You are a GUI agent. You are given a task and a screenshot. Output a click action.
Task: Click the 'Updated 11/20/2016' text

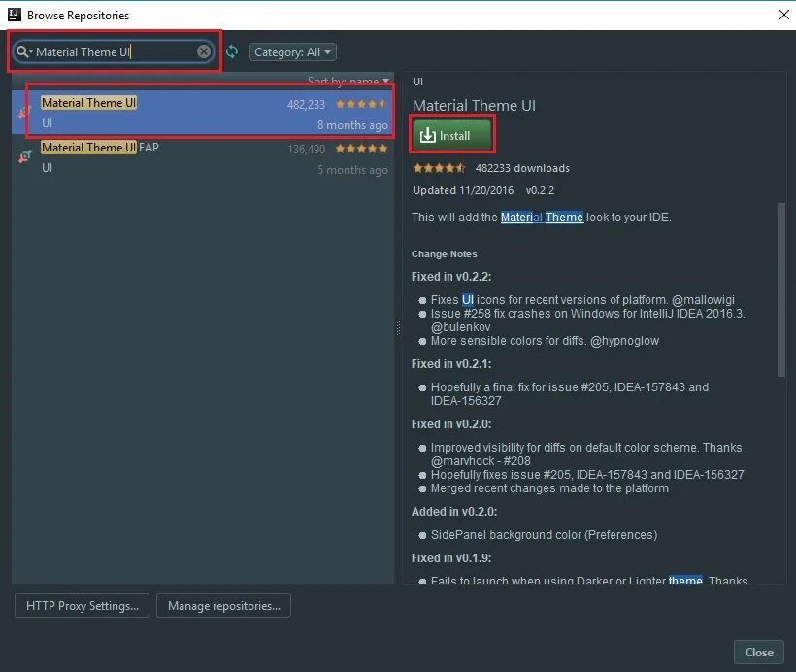(463, 190)
